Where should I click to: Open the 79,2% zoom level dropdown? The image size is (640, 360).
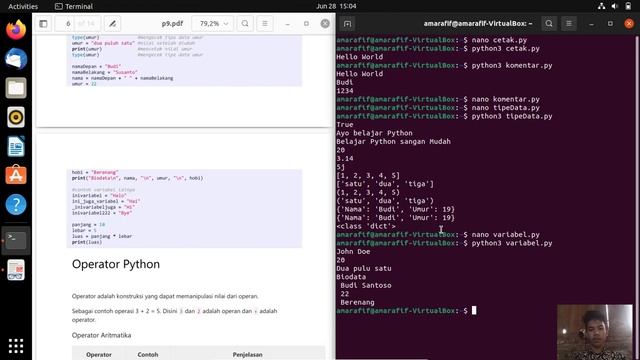pyautogui.click(x=213, y=24)
